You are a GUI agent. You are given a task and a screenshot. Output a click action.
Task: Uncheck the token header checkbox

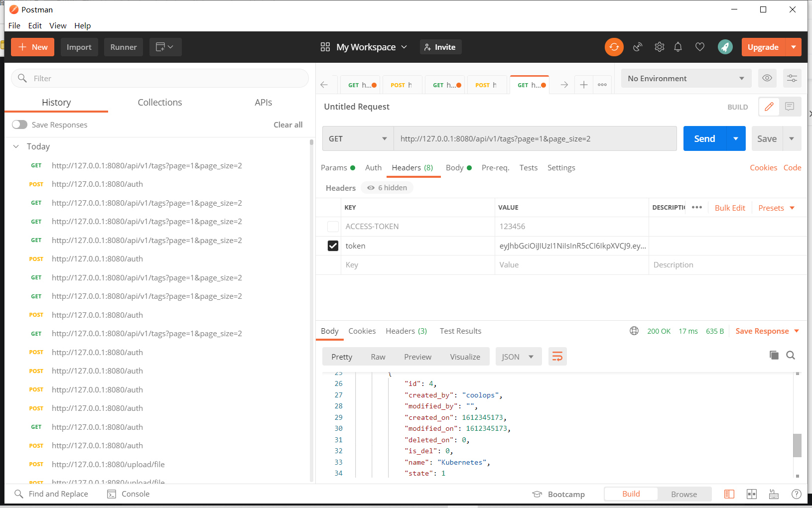click(x=333, y=246)
